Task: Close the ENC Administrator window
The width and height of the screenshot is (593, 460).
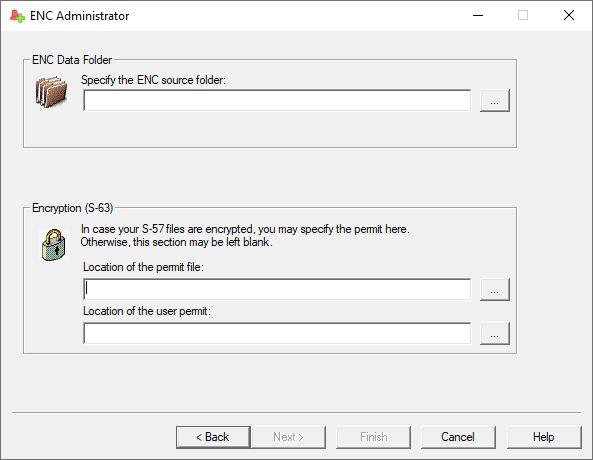Action: coord(569,16)
